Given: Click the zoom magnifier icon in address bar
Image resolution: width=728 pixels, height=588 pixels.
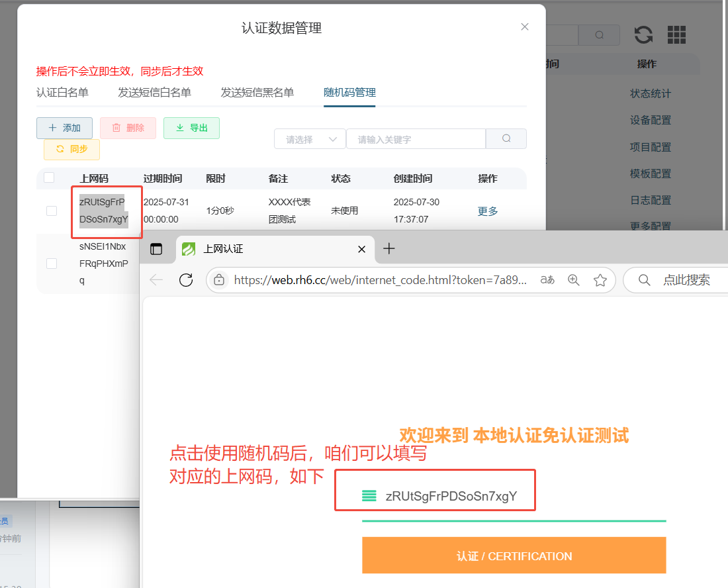Looking at the screenshot, I should 574,280.
